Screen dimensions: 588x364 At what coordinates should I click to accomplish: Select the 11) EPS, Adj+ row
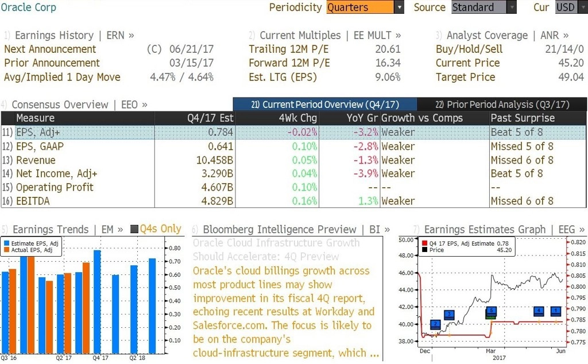[x=293, y=132]
